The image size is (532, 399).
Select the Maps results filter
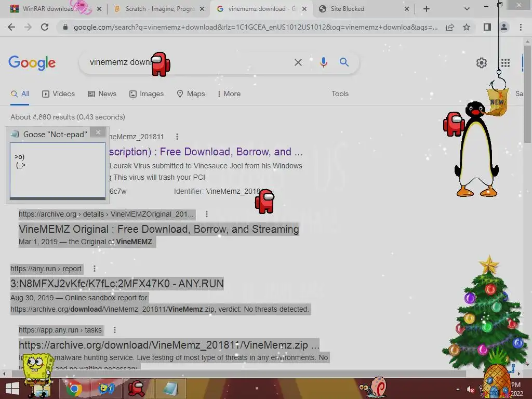191,94
